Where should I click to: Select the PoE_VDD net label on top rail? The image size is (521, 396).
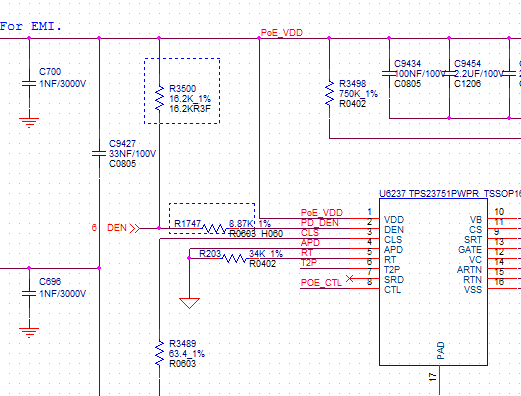[282, 33]
